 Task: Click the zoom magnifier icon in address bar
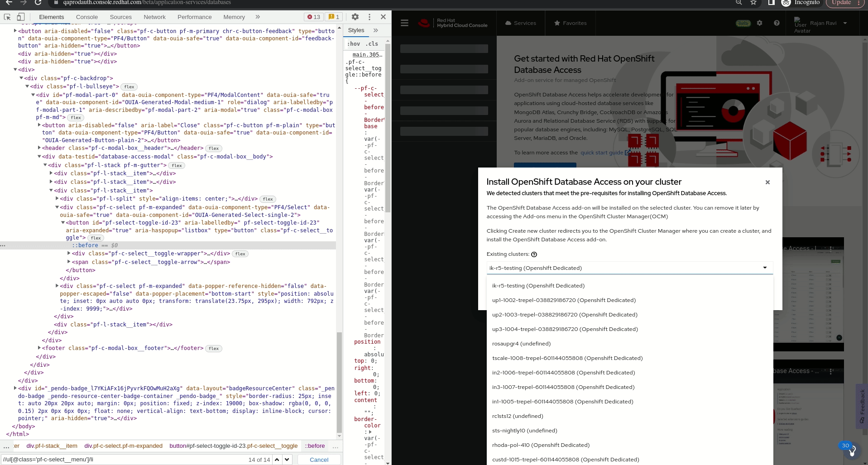pos(739,2)
